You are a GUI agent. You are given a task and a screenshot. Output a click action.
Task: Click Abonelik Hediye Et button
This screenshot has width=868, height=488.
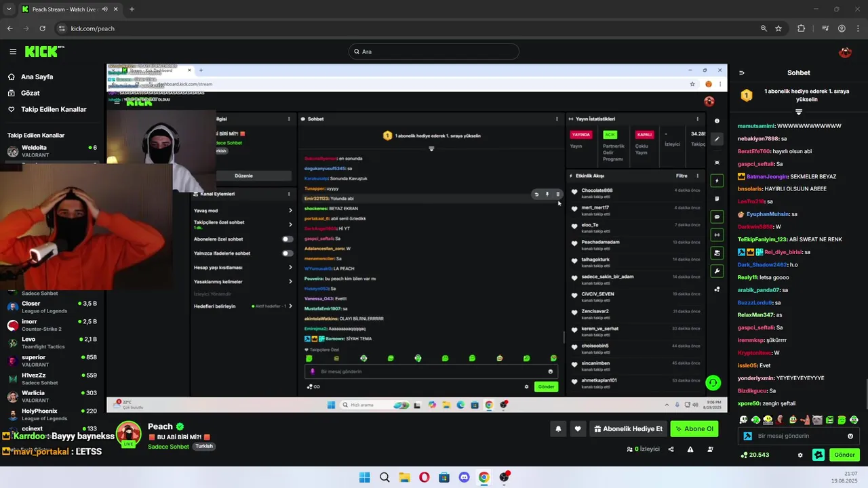628,429
